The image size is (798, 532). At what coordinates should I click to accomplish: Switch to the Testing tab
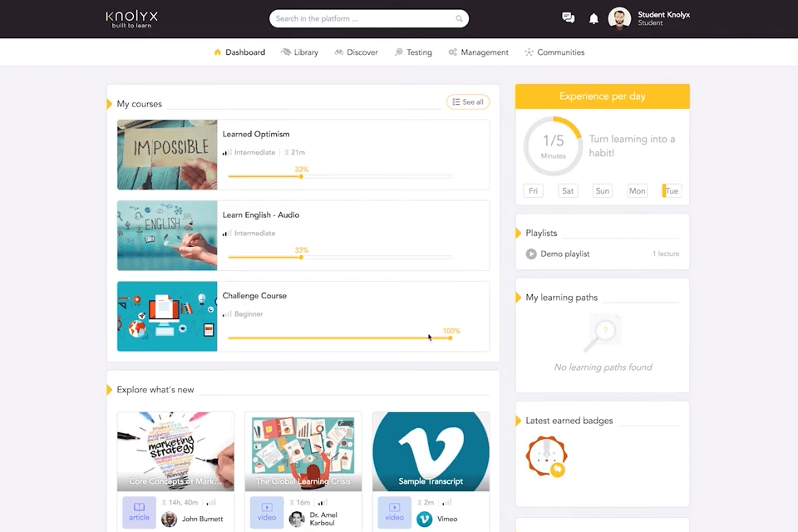point(413,52)
